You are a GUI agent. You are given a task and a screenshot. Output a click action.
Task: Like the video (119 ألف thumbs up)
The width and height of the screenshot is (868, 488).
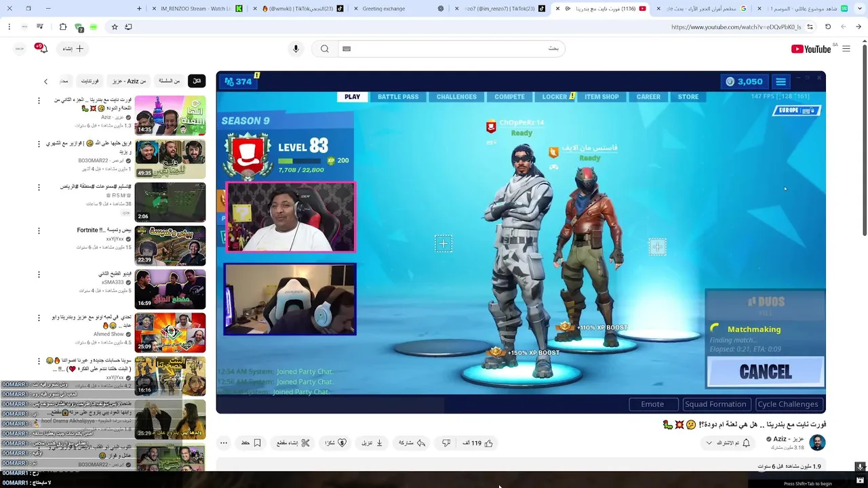pos(478,443)
